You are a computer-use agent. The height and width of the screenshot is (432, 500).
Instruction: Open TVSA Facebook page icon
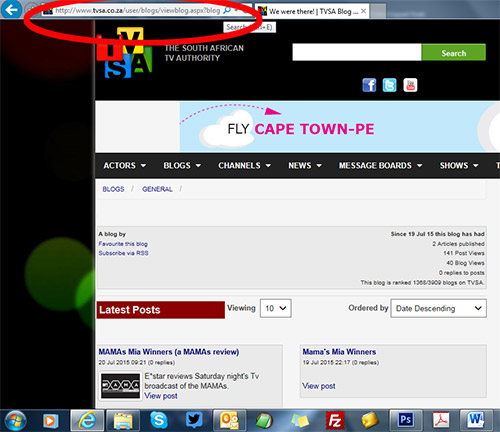[x=369, y=85]
